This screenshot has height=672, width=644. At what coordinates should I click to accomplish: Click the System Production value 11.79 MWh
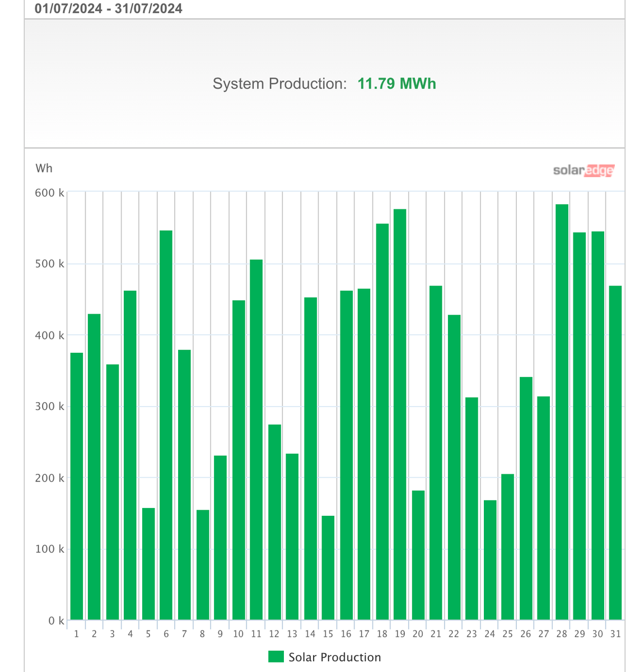click(x=396, y=84)
